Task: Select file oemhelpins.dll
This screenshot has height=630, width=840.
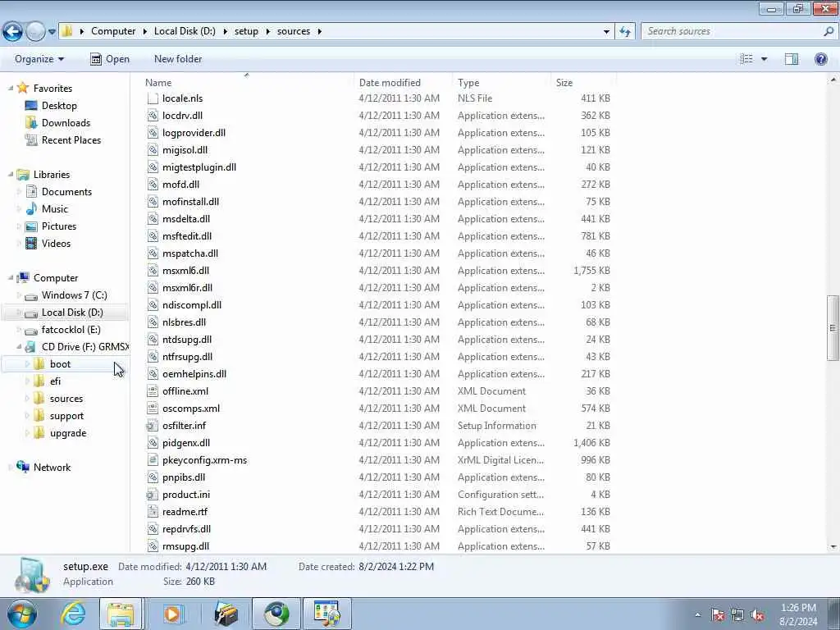Action: point(194,374)
